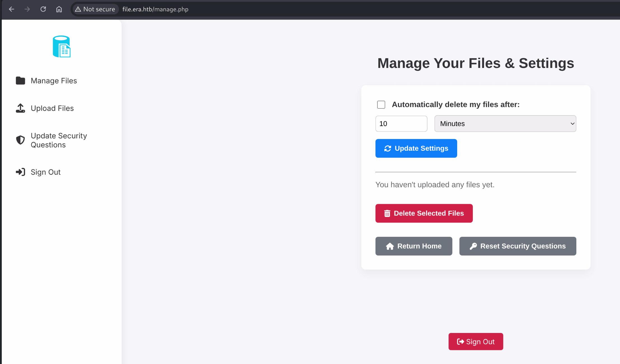
Task: Open Update Security Questions sidebar item
Action: click(x=59, y=140)
